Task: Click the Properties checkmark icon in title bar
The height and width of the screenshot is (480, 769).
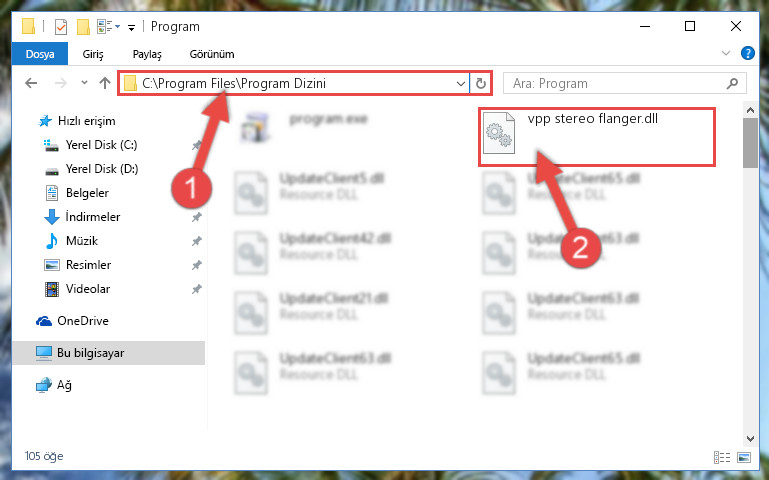Action: [61, 26]
